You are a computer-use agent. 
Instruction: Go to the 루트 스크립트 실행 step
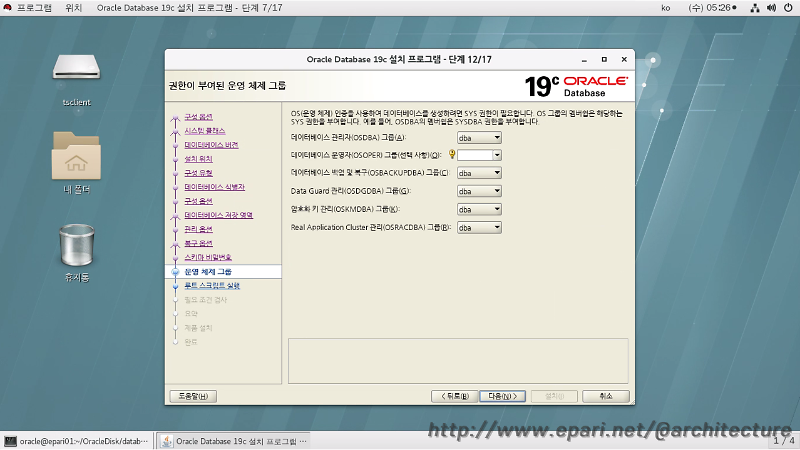pyautogui.click(x=212, y=286)
